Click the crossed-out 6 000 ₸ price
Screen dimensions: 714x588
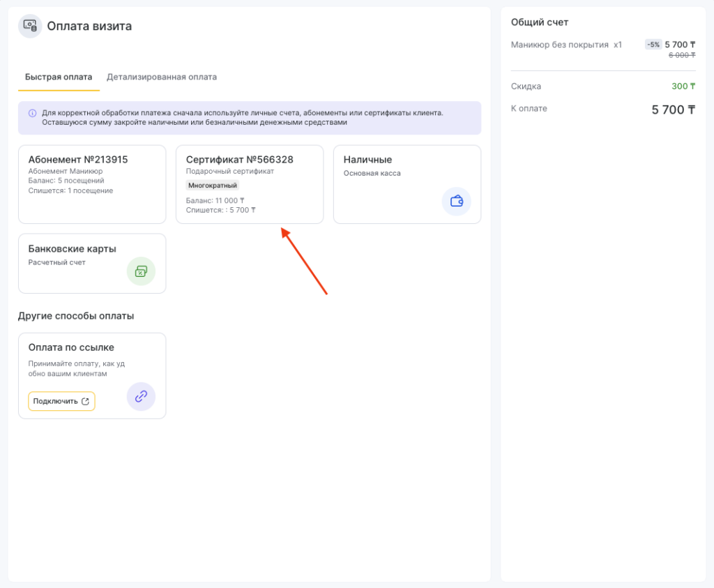681,55
